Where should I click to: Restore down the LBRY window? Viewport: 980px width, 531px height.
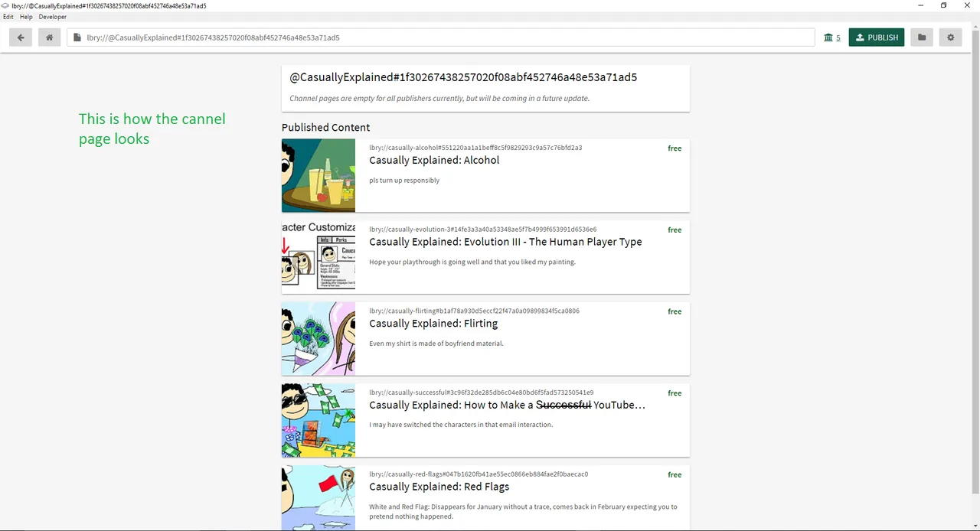click(943, 5)
